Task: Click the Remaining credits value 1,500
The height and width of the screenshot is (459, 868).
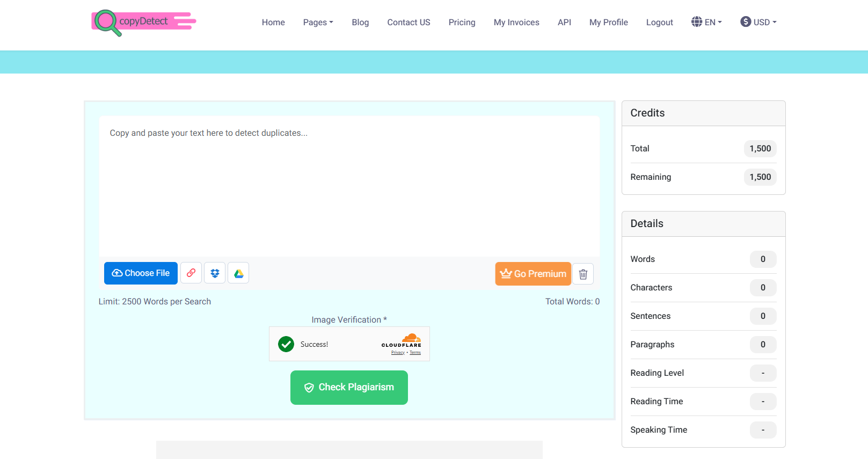Action: pyautogui.click(x=760, y=177)
